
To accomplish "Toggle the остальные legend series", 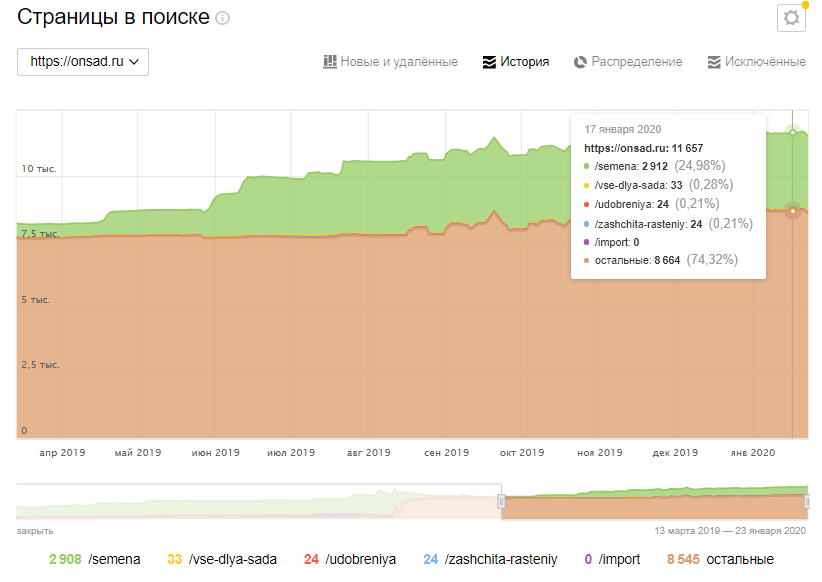I will point(720,559).
